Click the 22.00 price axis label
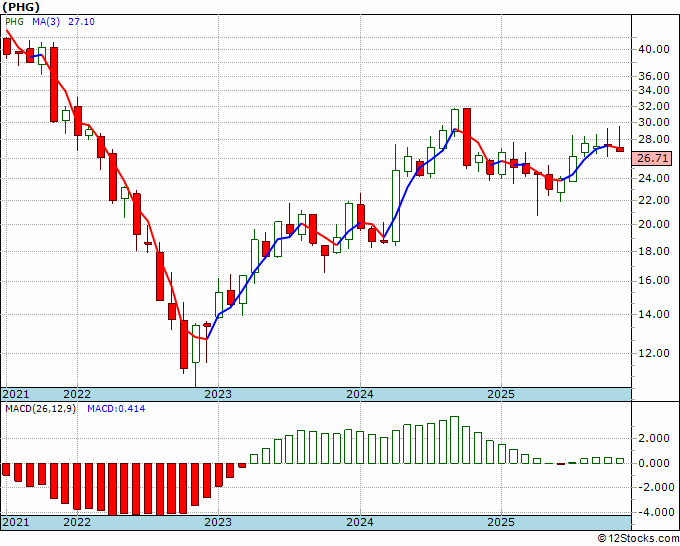Viewport: 680px width, 546px height. (x=653, y=200)
